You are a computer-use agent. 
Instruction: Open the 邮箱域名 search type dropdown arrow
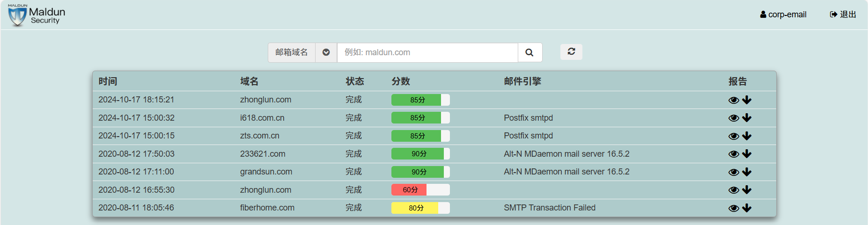(x=326, y=52)
